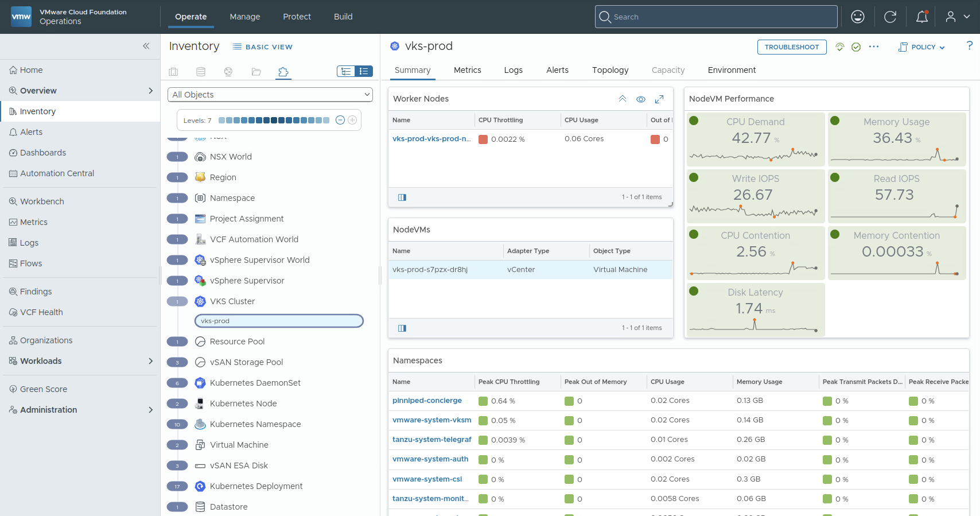The width and height of the screenshot is (980, 516).
Task: Switch to the Build tab
Action: [343, 17]
